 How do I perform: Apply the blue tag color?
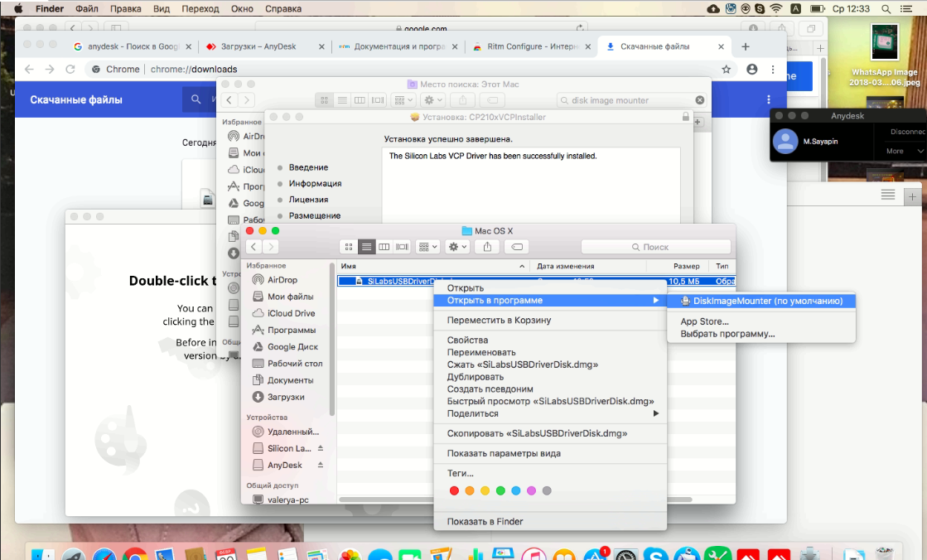[516, 490]
